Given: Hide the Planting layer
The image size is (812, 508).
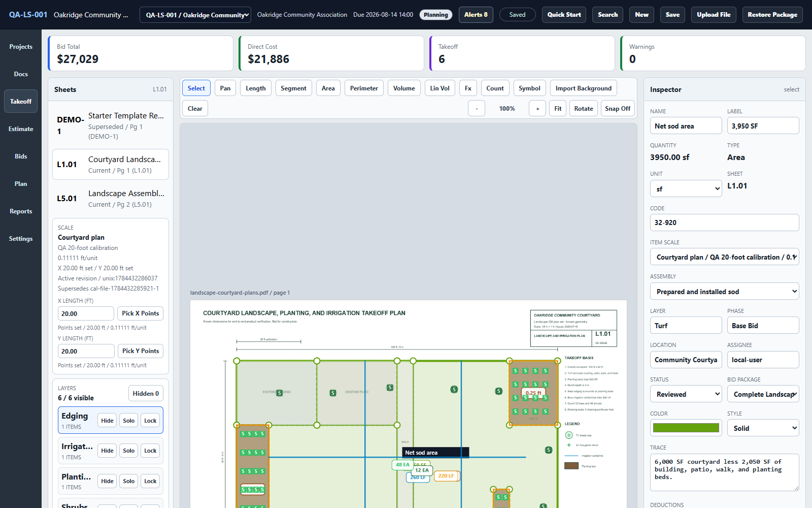Looking at the screenshot, I should [x=108, y=481].
